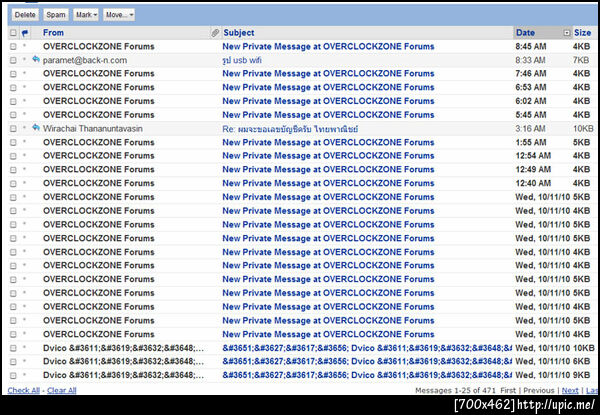The height and width of the screenshot is (415, 600).
Task: Tick the select-all checkbox in header row
Action: [x=13, y=33]
